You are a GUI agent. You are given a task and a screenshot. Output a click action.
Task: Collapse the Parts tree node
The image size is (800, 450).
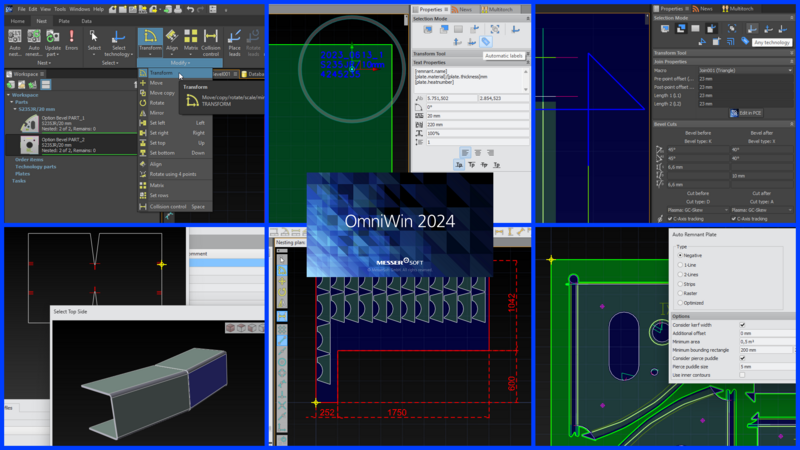12,102
